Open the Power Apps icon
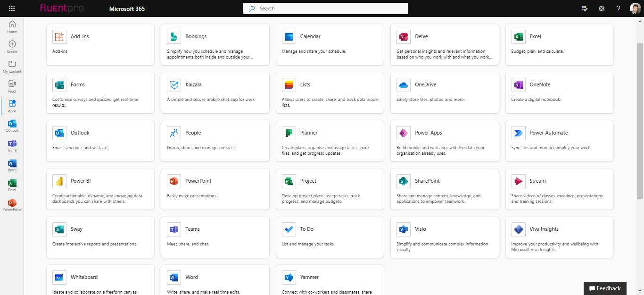The height and width of the screenshot is (295, 644). point(403,133)
